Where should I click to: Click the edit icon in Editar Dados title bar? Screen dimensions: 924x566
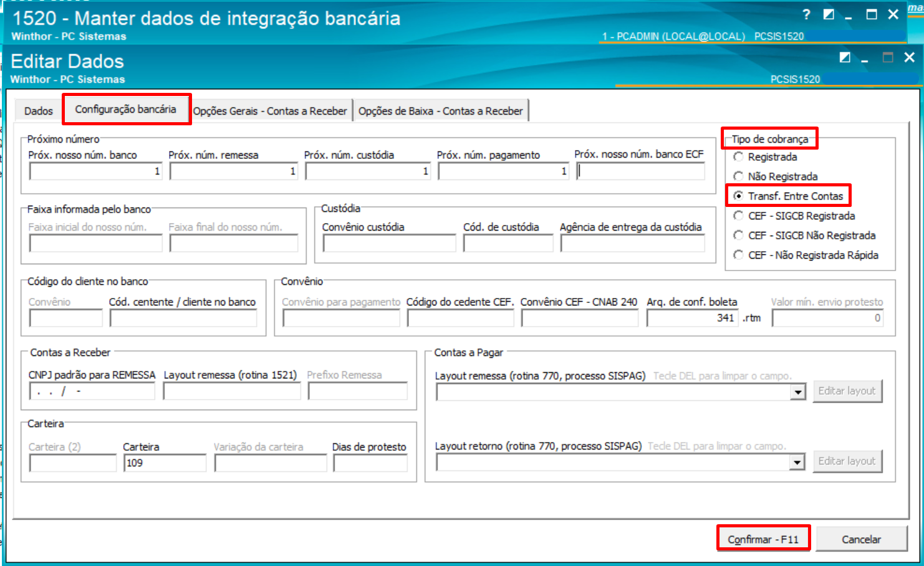(845, 57)
